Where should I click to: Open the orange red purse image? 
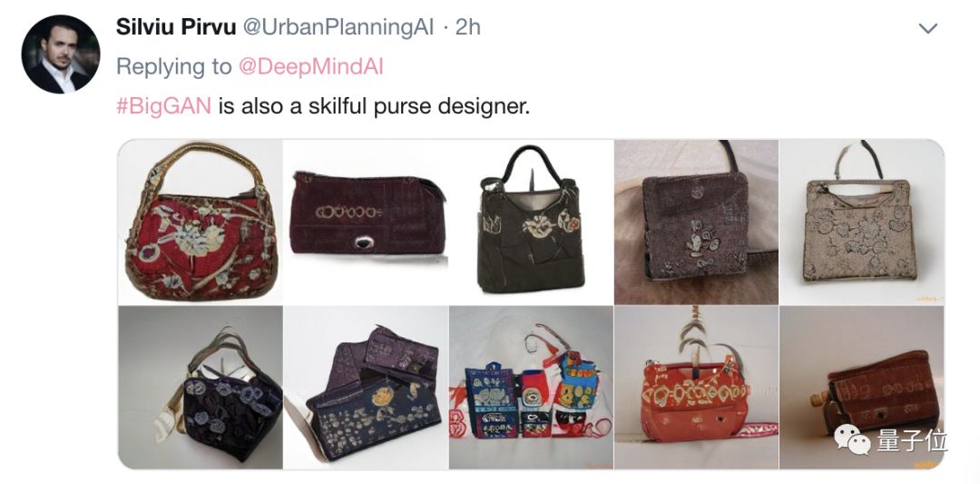(x=696, y=387)
